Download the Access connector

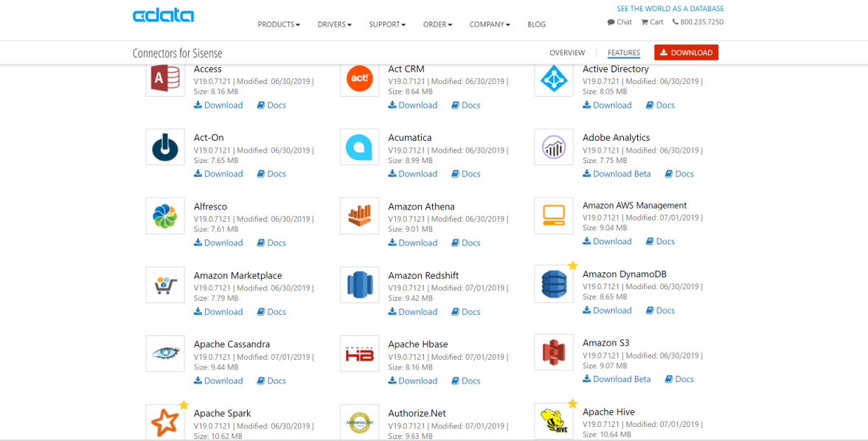point(218,105)
